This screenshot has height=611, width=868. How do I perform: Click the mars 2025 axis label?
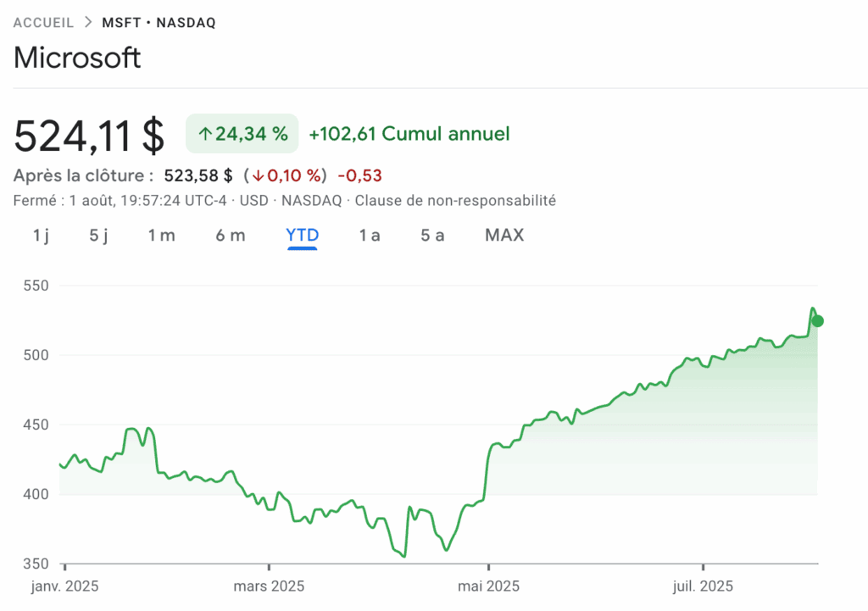coord(269,586)
